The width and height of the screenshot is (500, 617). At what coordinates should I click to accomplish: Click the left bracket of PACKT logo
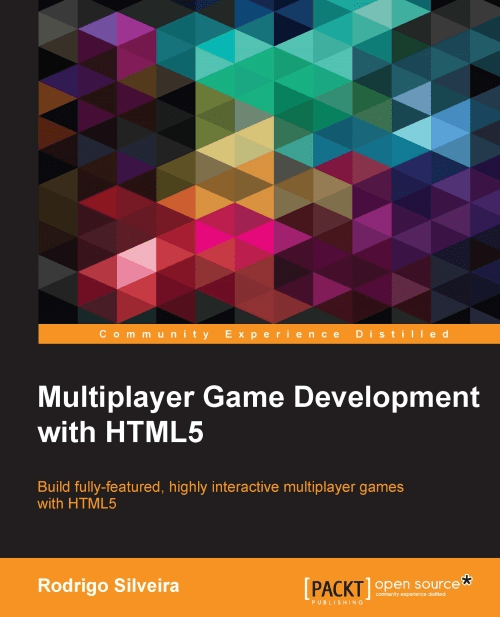click(x=307, y=589)
